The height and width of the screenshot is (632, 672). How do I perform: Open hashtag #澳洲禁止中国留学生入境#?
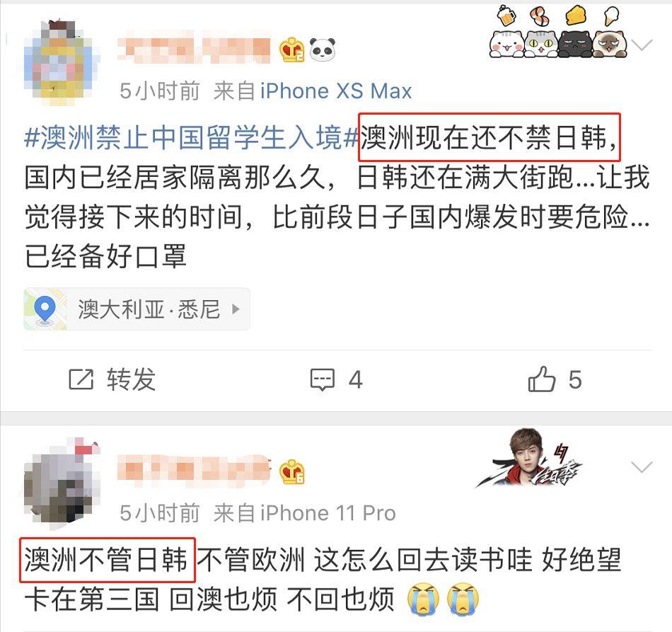click(191, 137)
